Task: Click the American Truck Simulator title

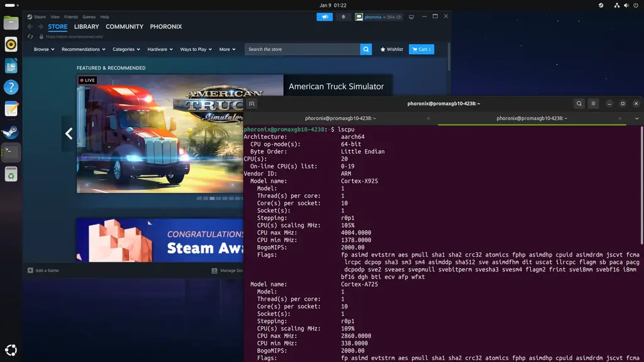Action: 336,87
